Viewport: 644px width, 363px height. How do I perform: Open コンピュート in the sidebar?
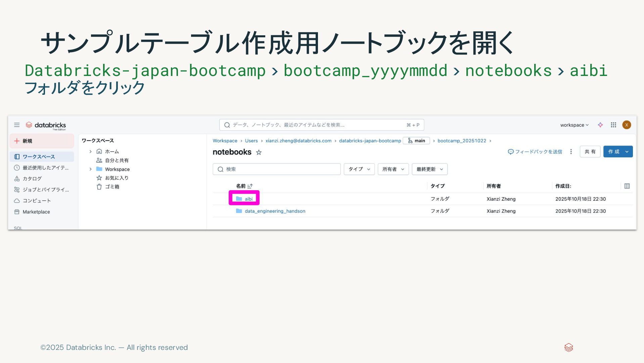click(42, 201)
